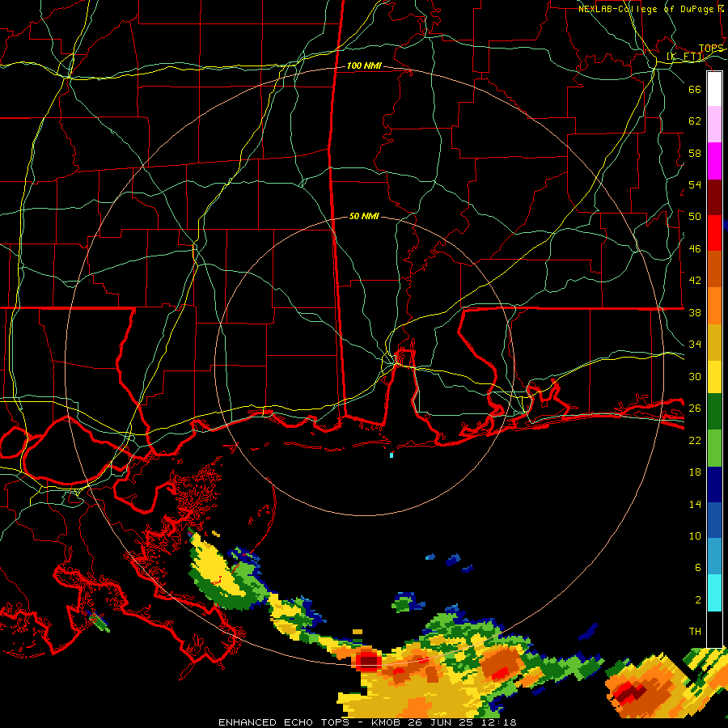Click the 42 value on the legend
Image resolution: width=728 pixels, height=728 pixels.
[695, 281]
